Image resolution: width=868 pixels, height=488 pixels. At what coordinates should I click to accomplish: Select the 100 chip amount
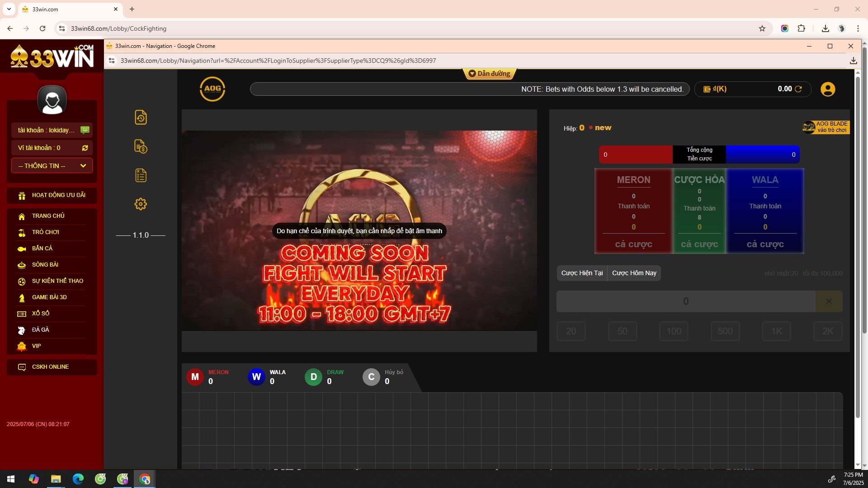tap(674, 331)
